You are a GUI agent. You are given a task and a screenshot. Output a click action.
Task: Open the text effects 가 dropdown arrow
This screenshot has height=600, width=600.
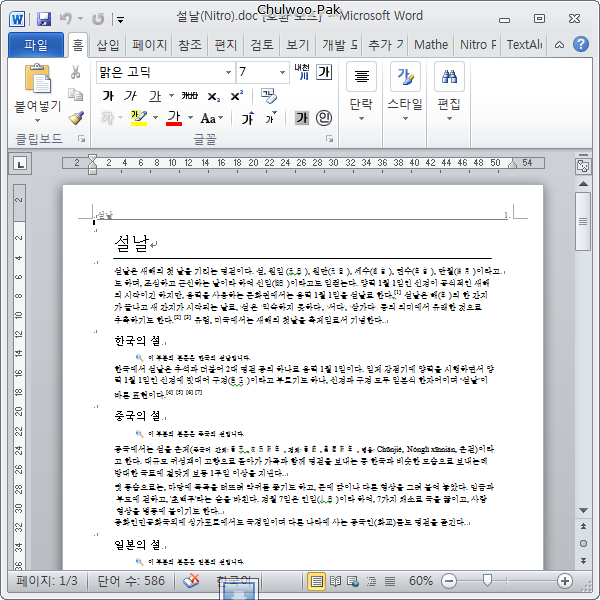[x=120, y=117]
